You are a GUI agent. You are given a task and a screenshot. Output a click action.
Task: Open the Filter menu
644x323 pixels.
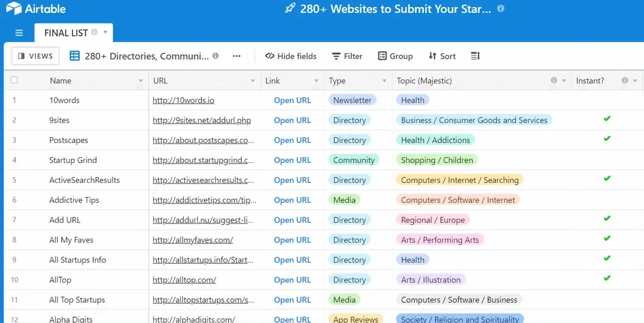click(x=347, y=56)
